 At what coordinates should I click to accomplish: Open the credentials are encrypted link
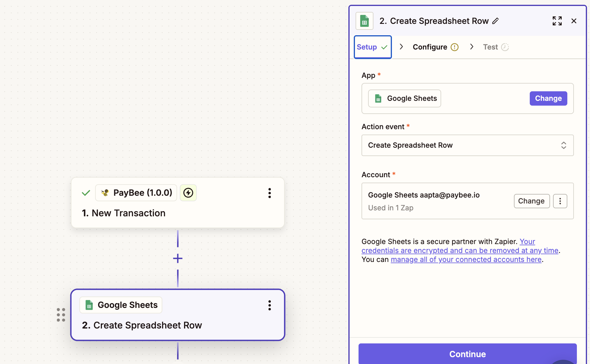pos(459,251)
